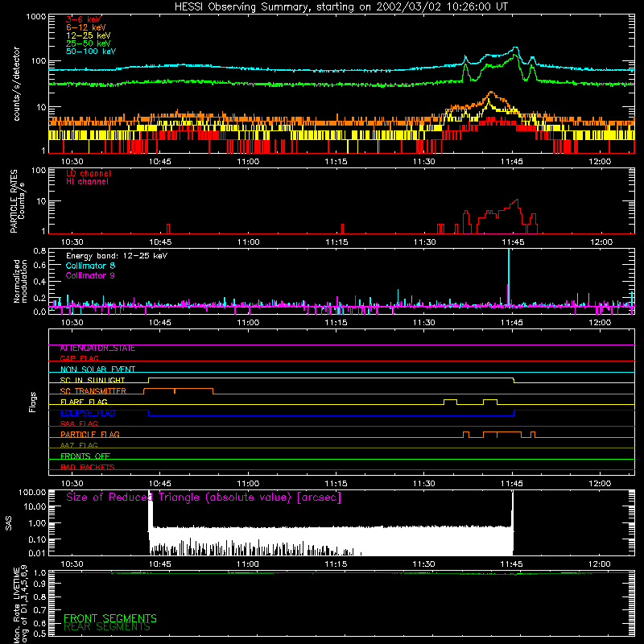Click the REAR SEGMENTS legend label
The width and height of the screenshot is (644, 644).
[x=107, y=627]
